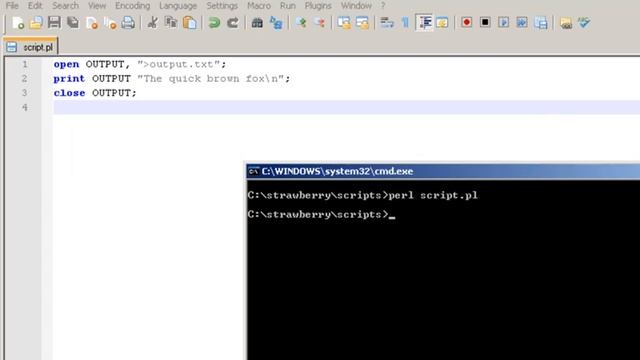640x360 pixels.
Task: Click line number 2 in the margin
Action: coord(25,78)
